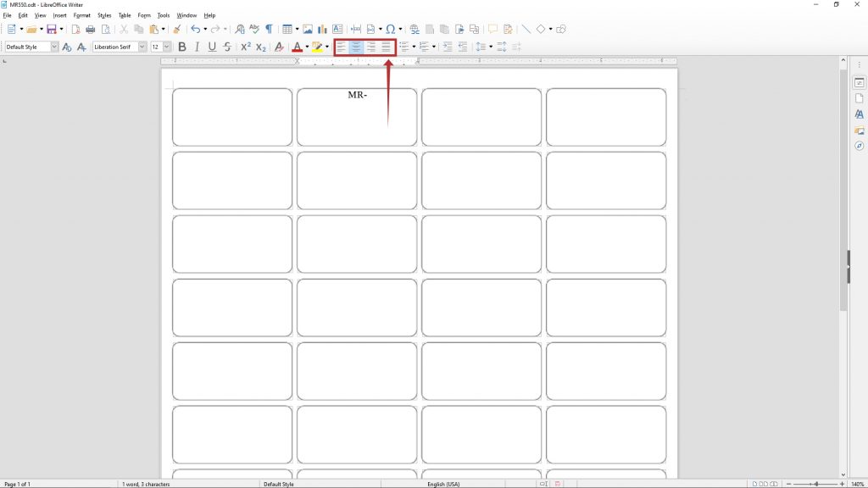Toggle Italic formatting
This screenshot has width=868, height=488.
(x=197, y=47)
